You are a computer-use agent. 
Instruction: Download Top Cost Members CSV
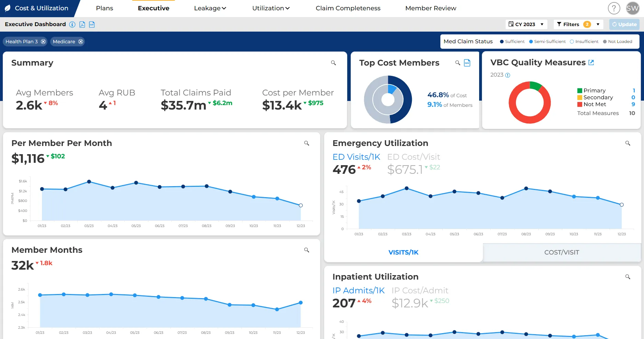pyautogui.click(x=467, y=63)
